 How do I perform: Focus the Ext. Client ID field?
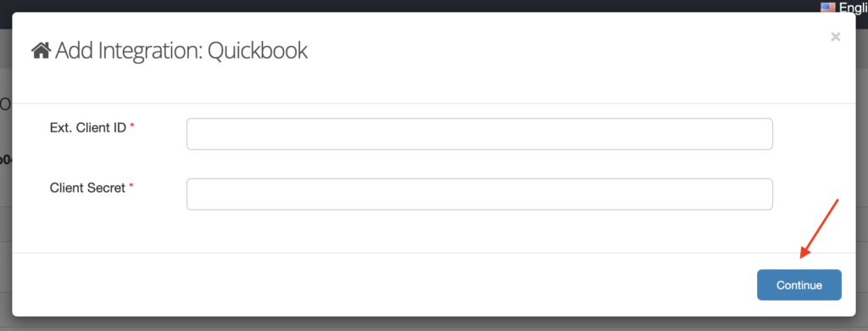480,133
